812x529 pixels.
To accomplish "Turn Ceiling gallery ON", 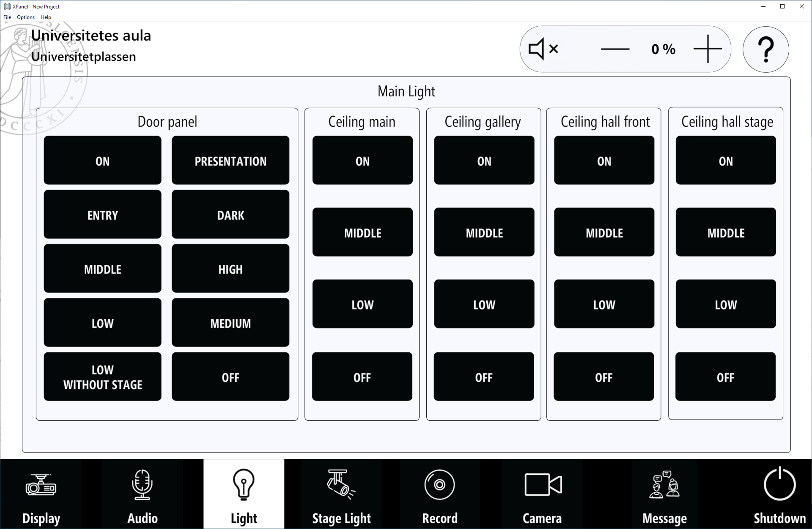I will coord(484,160).
